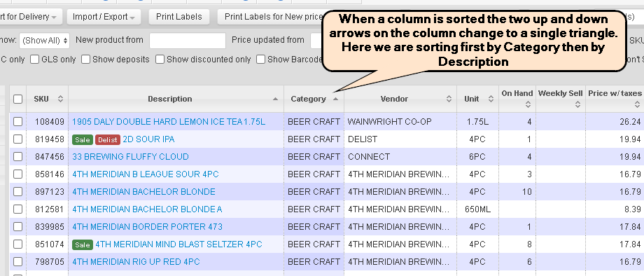Viewport: 644px width, 276px height.
Task: Check row for SKU 847456
Action: (17, 156)
